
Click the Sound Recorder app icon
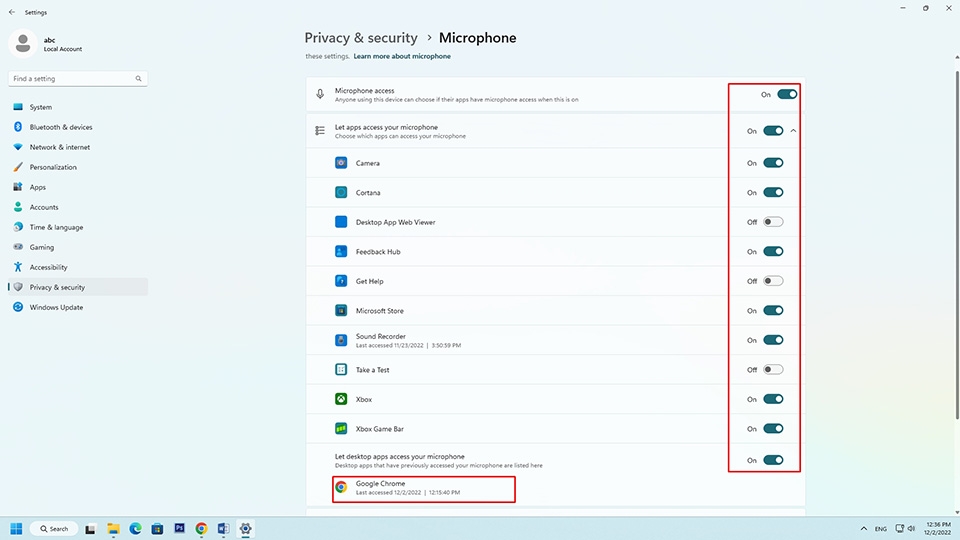click(341, 340)
